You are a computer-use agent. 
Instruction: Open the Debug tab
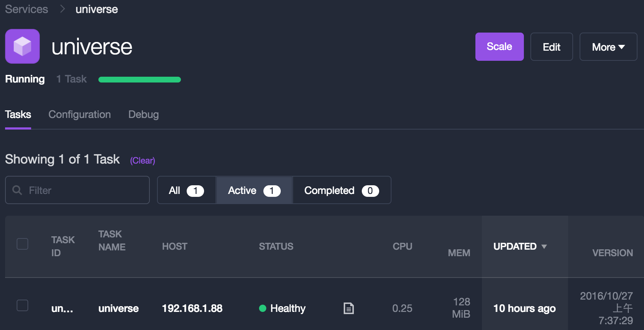point(143,115)
